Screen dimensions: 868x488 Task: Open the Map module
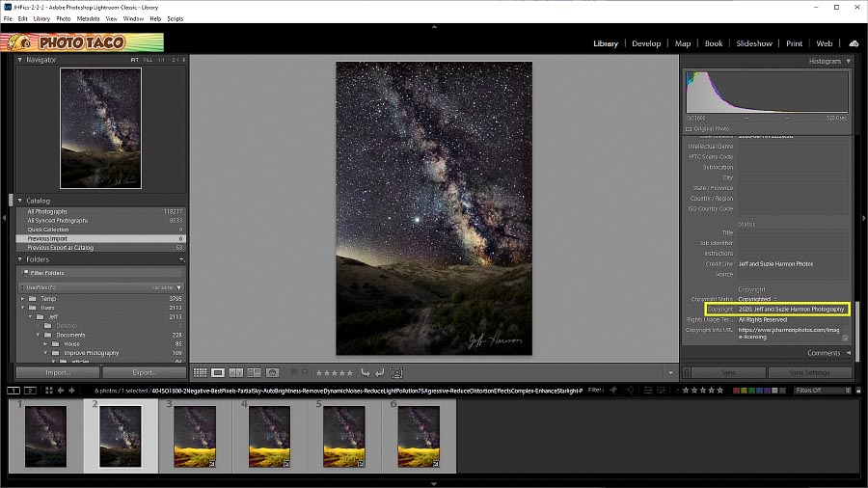(683, 43)
